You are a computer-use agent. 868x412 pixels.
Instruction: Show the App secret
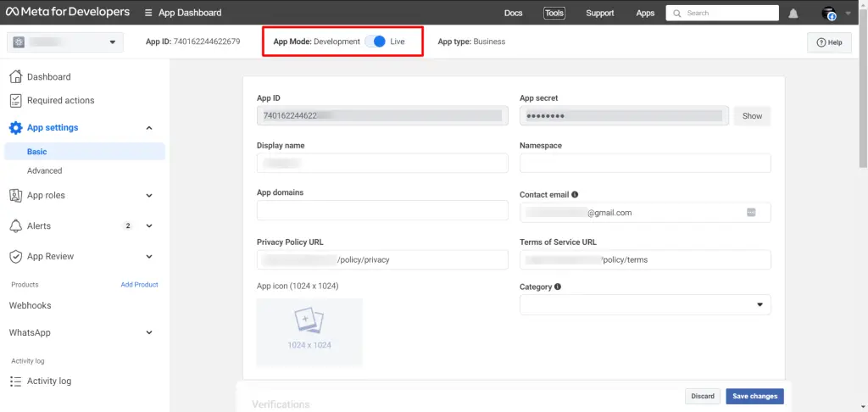752,116
